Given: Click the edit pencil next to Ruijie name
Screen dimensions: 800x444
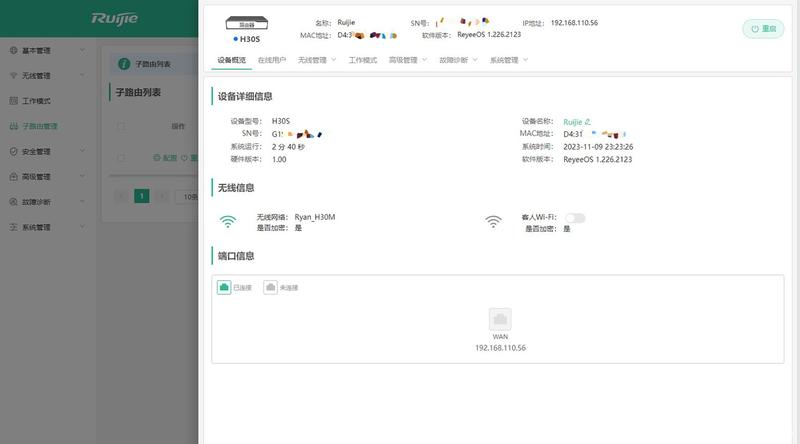Looking at the screenshot, I should [x=588, y=122].
